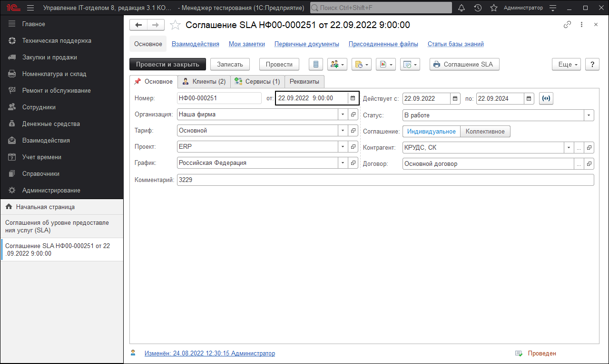The image size is (609, 364).
Task: Copy link to this document icon
Action: pos(567,25)
